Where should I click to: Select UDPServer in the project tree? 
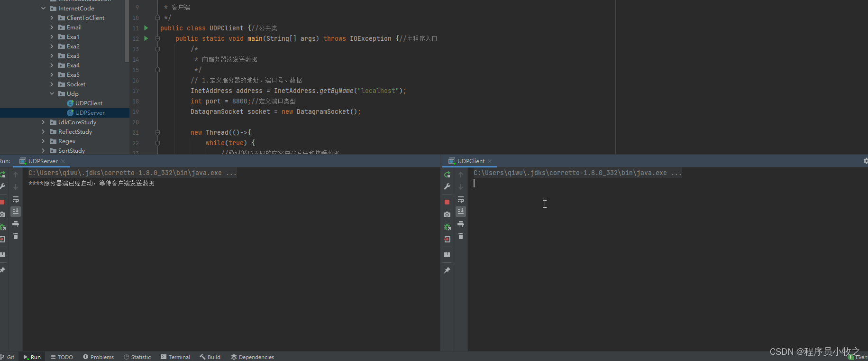point(90,112)
